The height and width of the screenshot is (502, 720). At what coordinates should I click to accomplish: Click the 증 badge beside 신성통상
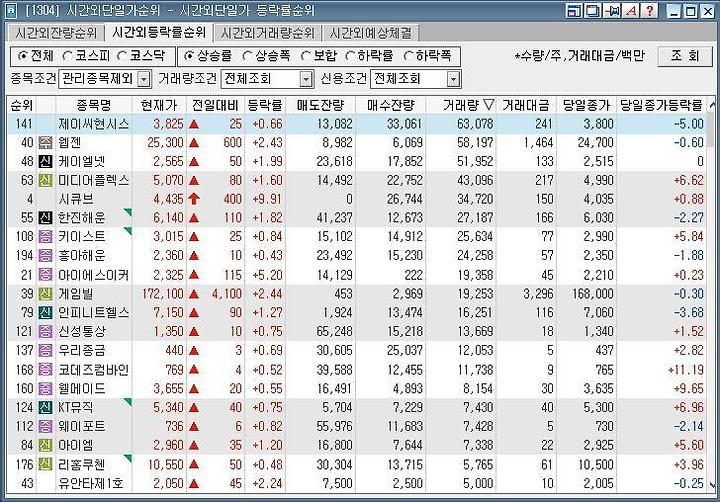(x=45, y=331)
